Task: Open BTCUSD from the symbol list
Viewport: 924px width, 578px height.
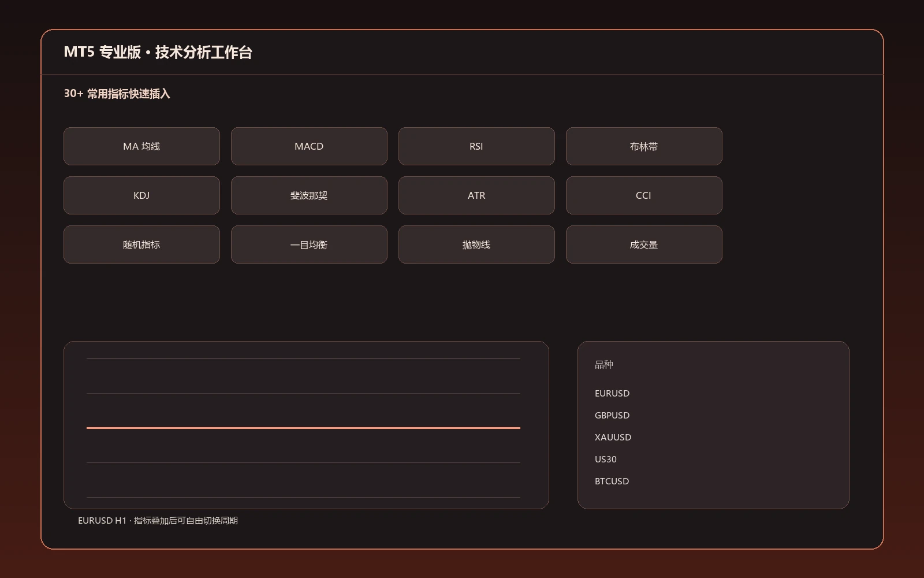Action: click(612, 481)
